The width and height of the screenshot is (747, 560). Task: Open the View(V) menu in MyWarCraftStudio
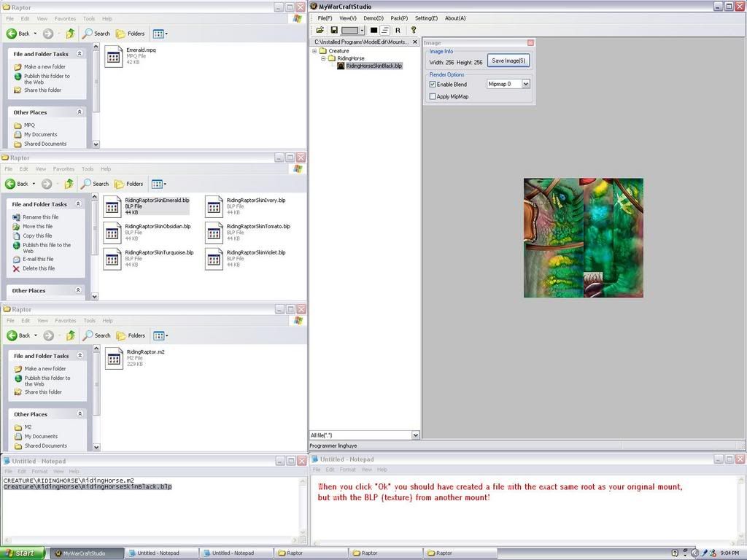[x=348, y=18]
